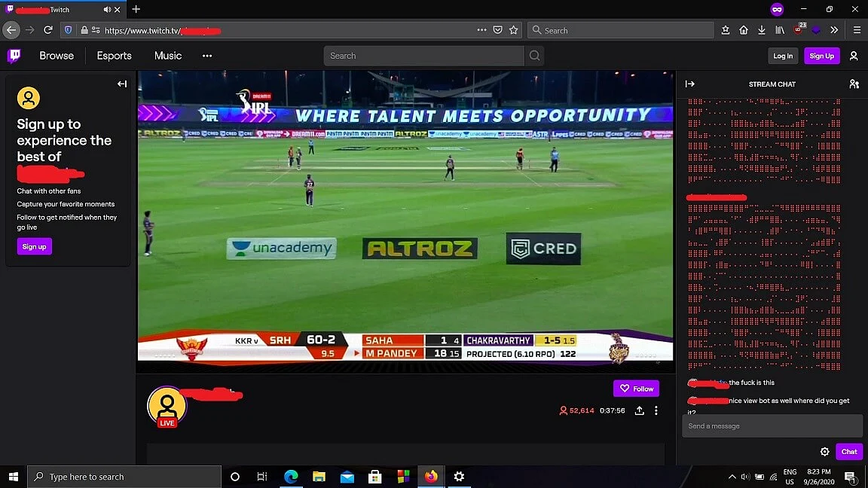Show site security padlock info
Screen dimensions: 868x488
(84, 30)
